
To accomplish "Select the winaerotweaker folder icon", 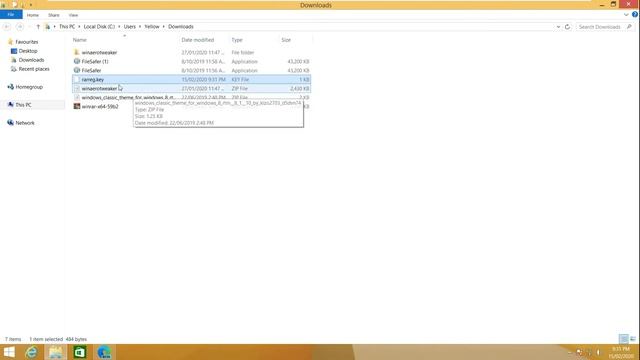I will pos(77,52).
